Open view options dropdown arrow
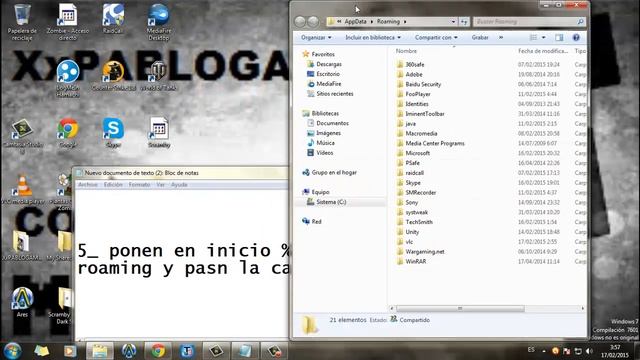 point(543,38)
